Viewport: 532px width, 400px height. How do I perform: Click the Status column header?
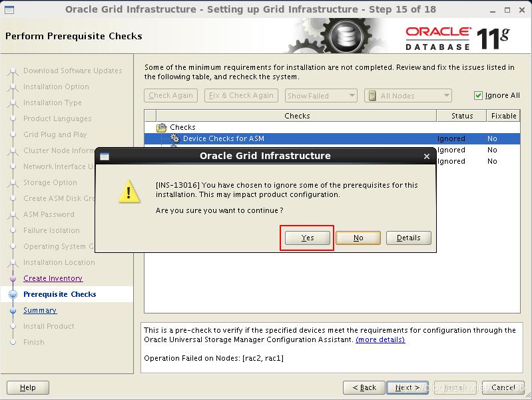click(462, 116)
